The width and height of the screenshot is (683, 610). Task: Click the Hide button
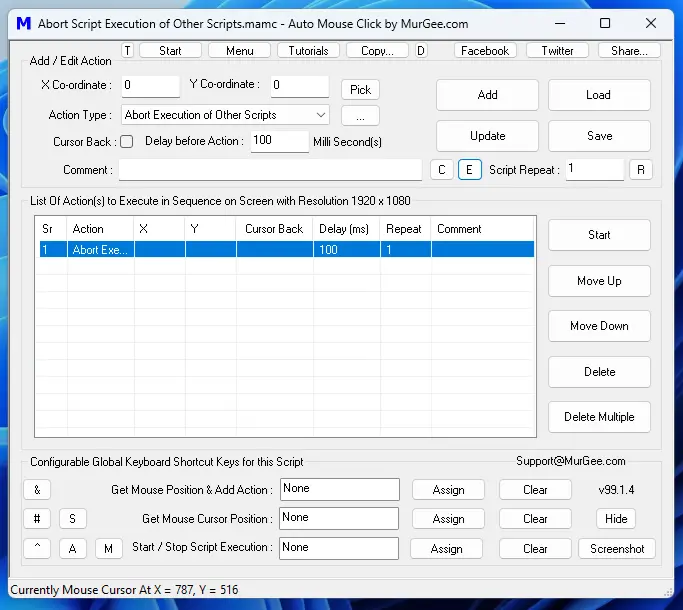(616, 518)
